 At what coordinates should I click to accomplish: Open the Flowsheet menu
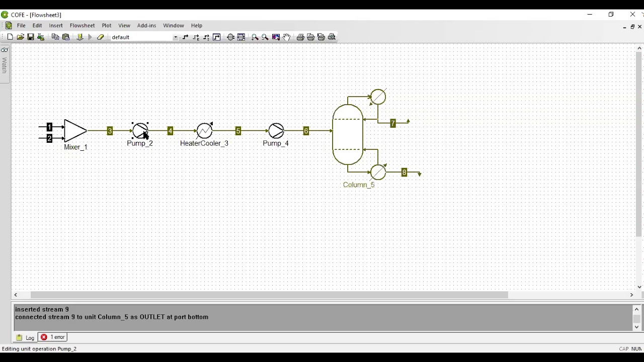[x=82, y=26]
